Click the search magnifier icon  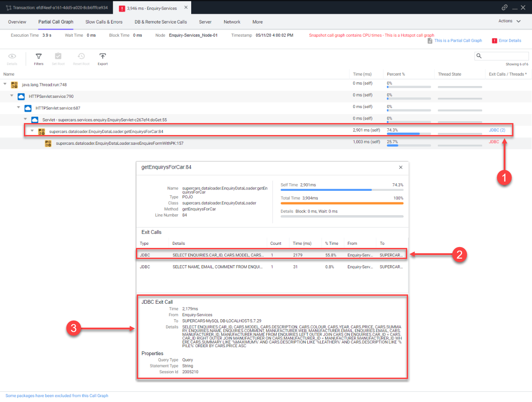(x=479, y=56)
